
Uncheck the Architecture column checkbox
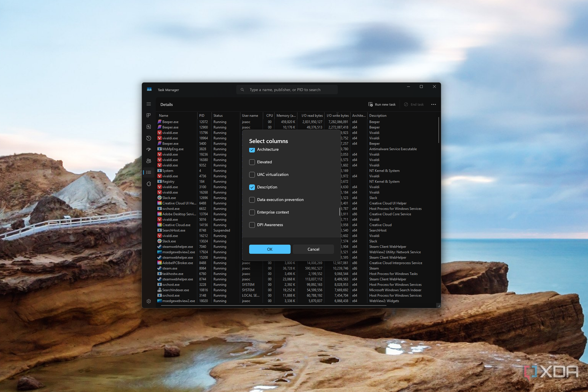click(x=252, y=150)
